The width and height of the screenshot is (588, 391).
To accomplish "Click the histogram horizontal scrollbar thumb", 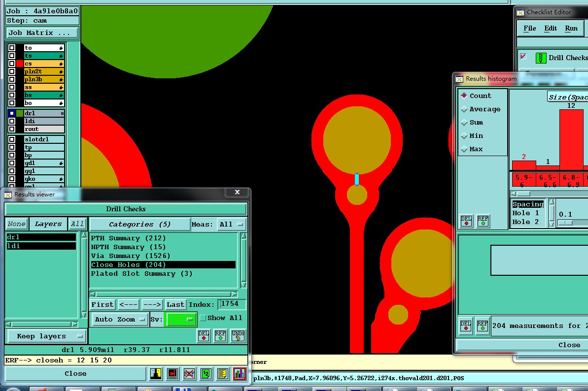I will pos(524,194).
